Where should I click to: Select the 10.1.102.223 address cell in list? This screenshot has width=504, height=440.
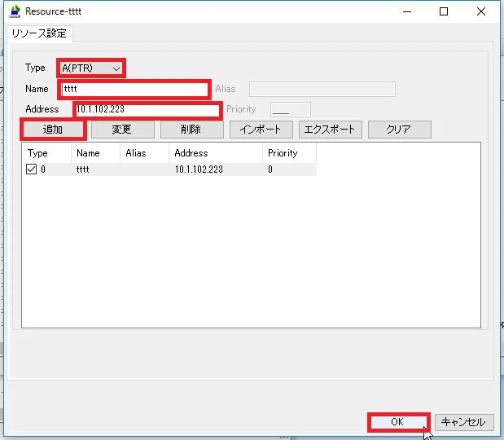[199, 169]
